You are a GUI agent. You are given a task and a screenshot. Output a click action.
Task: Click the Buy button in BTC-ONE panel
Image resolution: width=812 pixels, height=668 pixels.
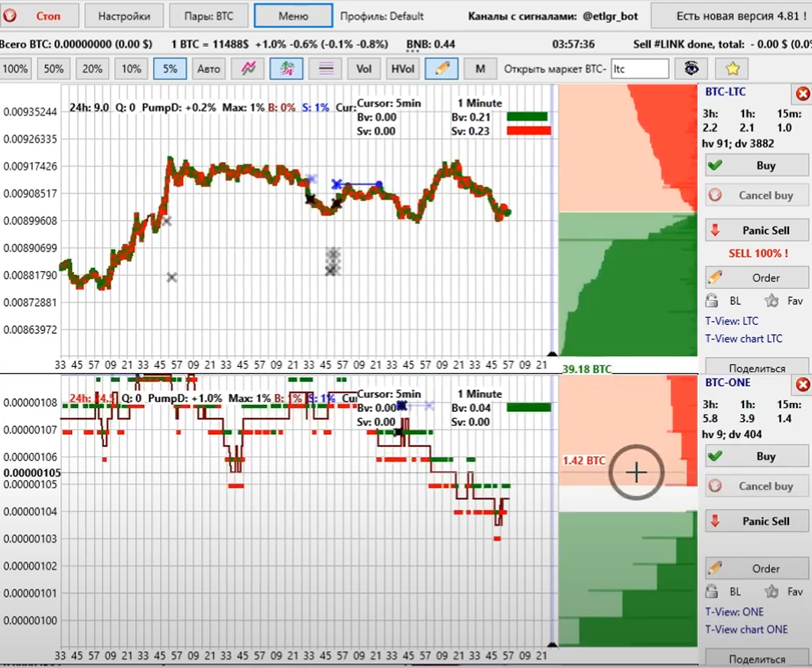[x=756, y=456]
